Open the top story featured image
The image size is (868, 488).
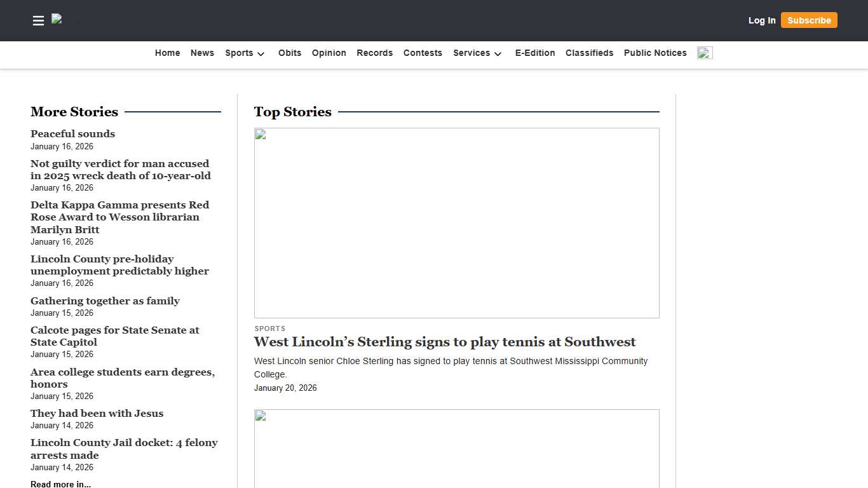point(456,222)
